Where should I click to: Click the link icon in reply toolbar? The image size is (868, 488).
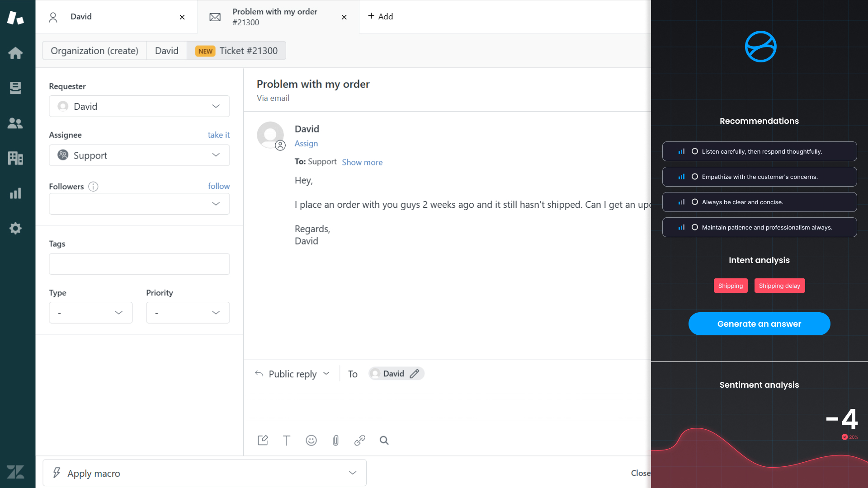coord(359,441)
